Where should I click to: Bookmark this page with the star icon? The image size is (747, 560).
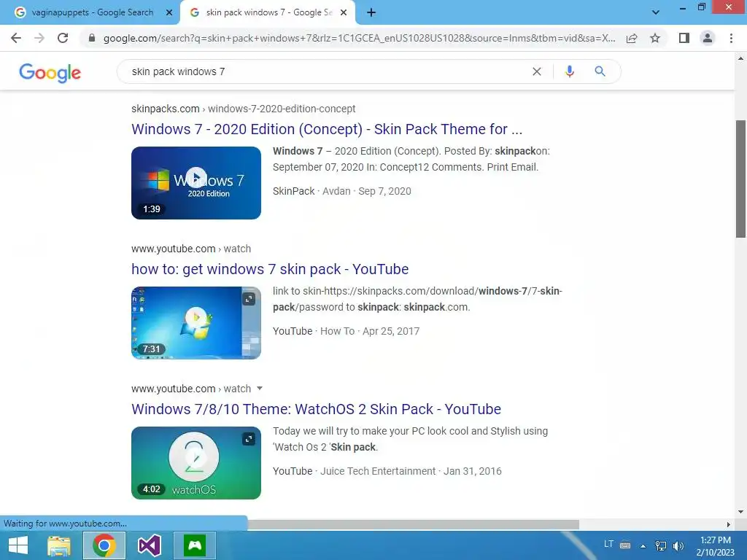point(655,38)
